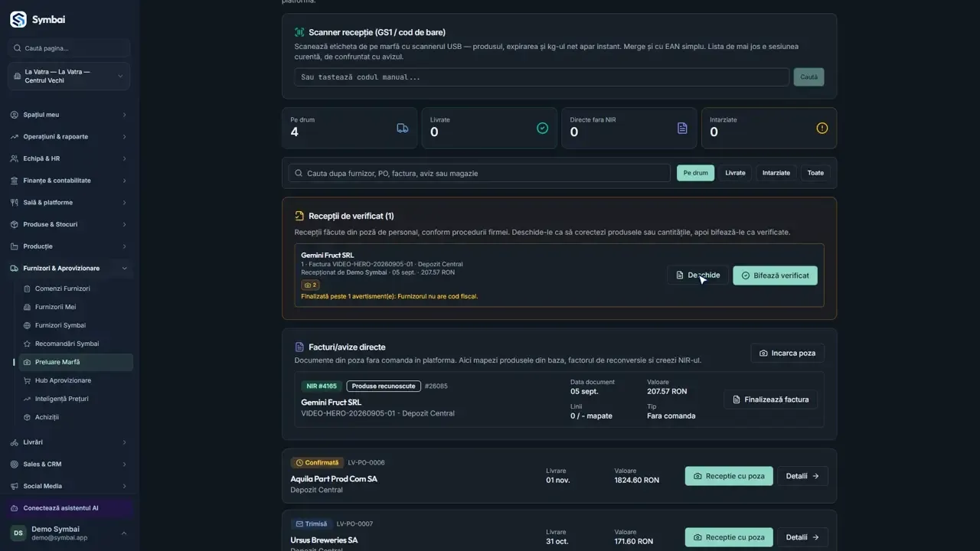This screenshot has height=551, width=980.
Task: Click the icon beside Recepții de verificat heading
Action: pos(299,216)
